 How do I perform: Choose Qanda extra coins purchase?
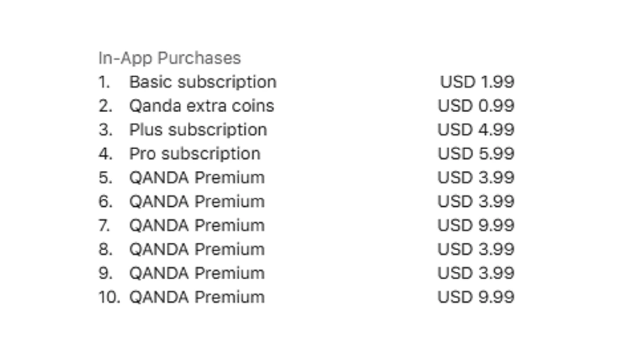pos(201,106)
